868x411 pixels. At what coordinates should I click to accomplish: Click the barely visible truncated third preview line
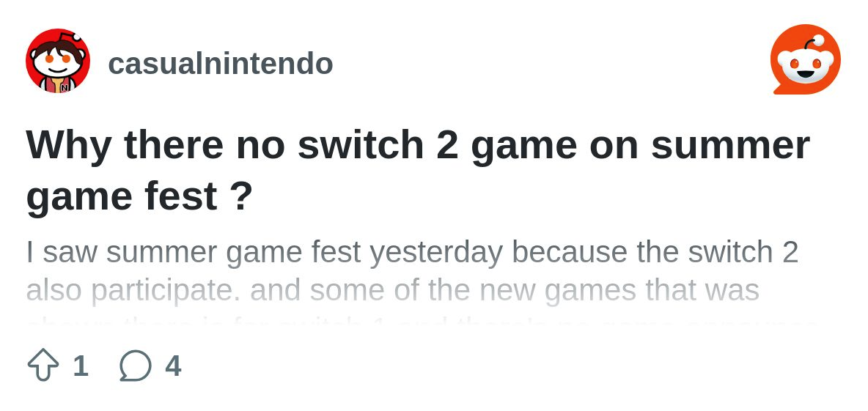(x=422, y=322)
